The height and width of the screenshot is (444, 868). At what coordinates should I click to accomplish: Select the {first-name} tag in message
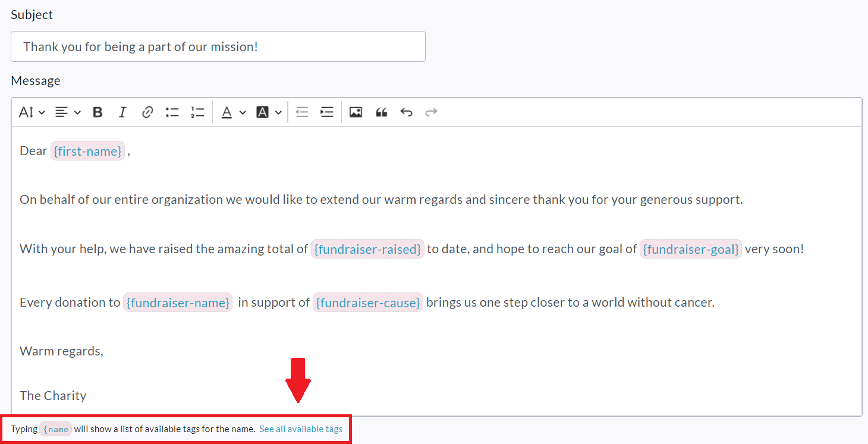pos(87,152)
